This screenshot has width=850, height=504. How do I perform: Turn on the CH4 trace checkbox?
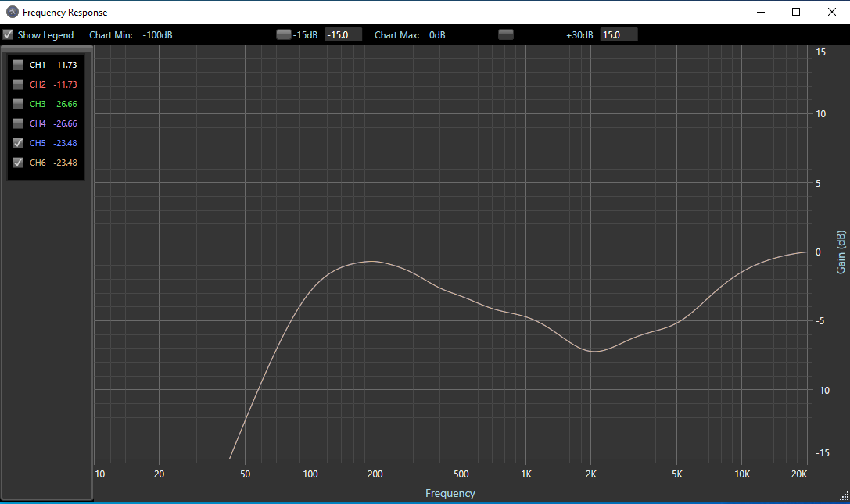[18, 123]
